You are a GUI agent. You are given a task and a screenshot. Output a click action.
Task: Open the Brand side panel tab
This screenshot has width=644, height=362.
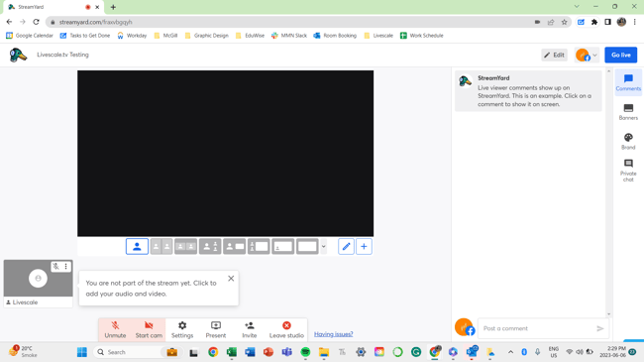coord(628,141)
